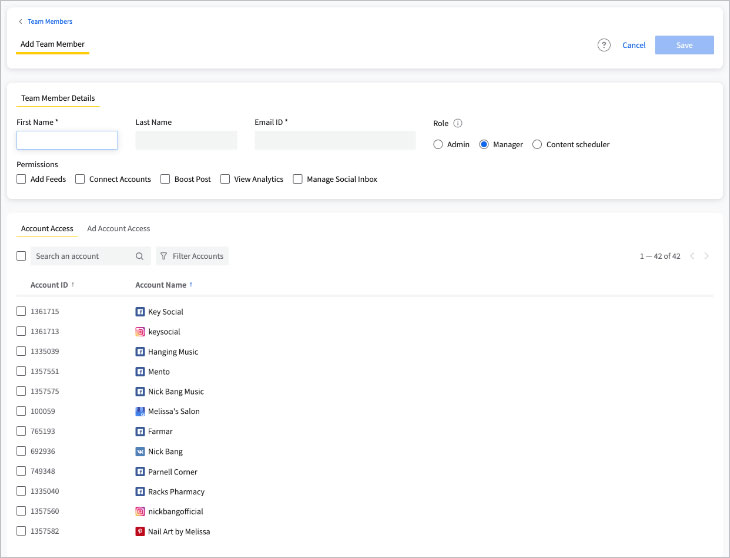
Task: Click the Email ID input field
Action: pyautogui.click(x=335, y=141)
